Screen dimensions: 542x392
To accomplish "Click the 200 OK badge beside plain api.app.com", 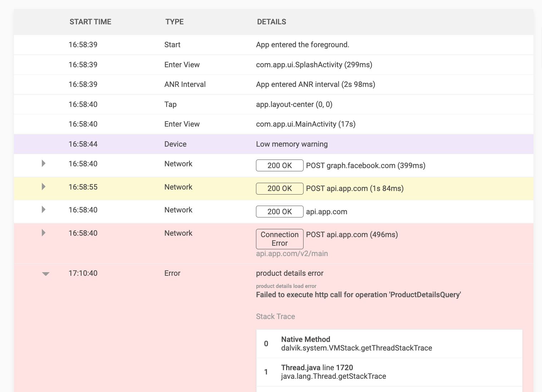I will (x=280, y=212).
